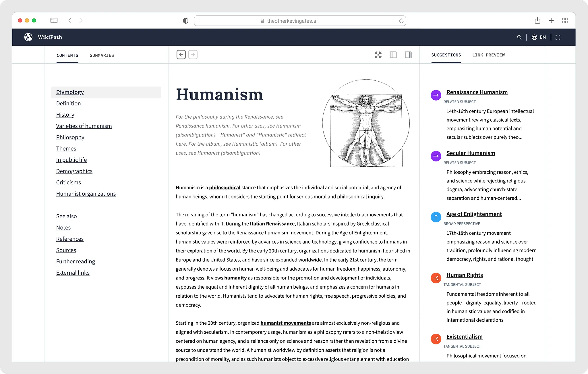Click the collapse panels arrows icon

[378, 55]
